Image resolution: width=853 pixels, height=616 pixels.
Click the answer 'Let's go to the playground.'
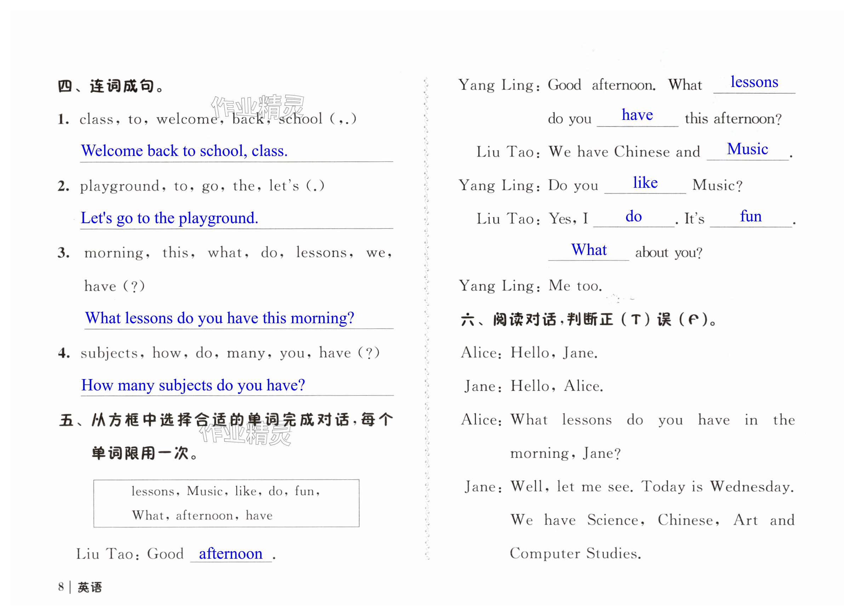tap(169, 219)
